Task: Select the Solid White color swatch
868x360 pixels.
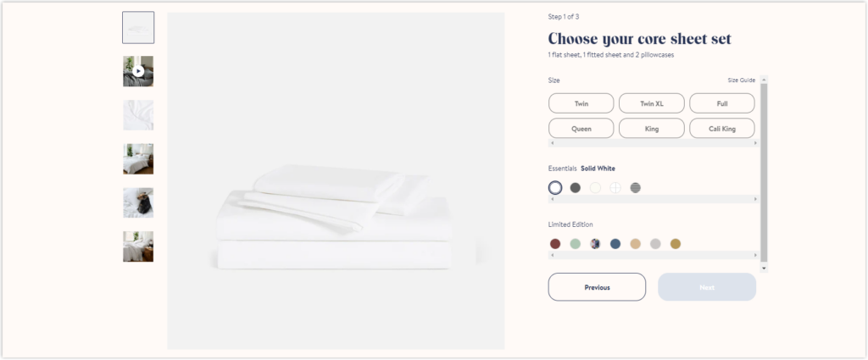Action: (555, 187)
